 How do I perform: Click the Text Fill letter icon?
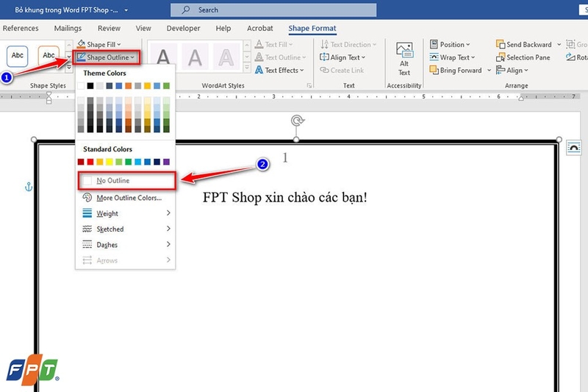[x=259, y=44]
